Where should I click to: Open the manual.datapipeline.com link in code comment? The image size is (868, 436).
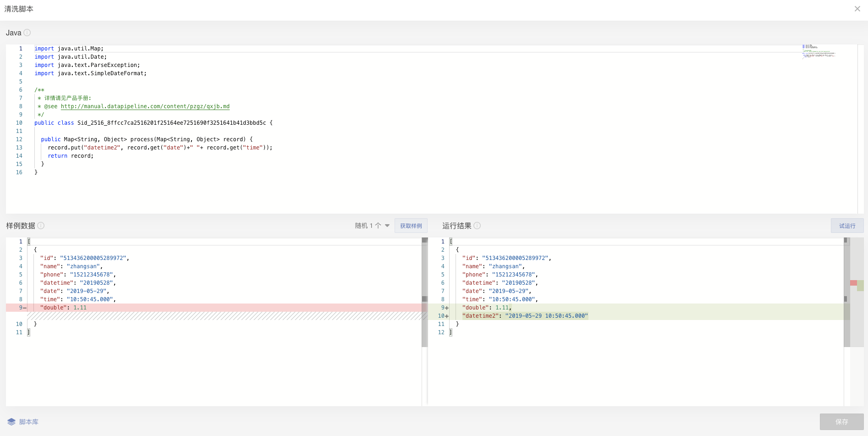(x=145, y=106)
